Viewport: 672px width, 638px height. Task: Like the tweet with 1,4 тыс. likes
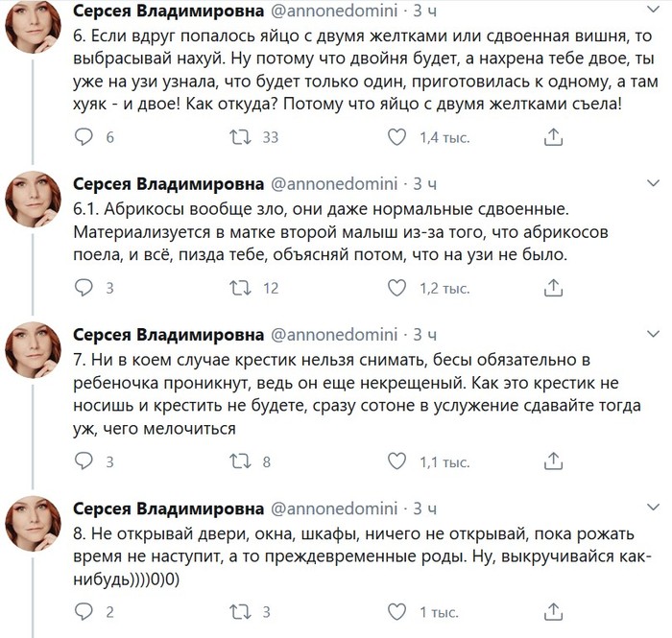(396, 137)
